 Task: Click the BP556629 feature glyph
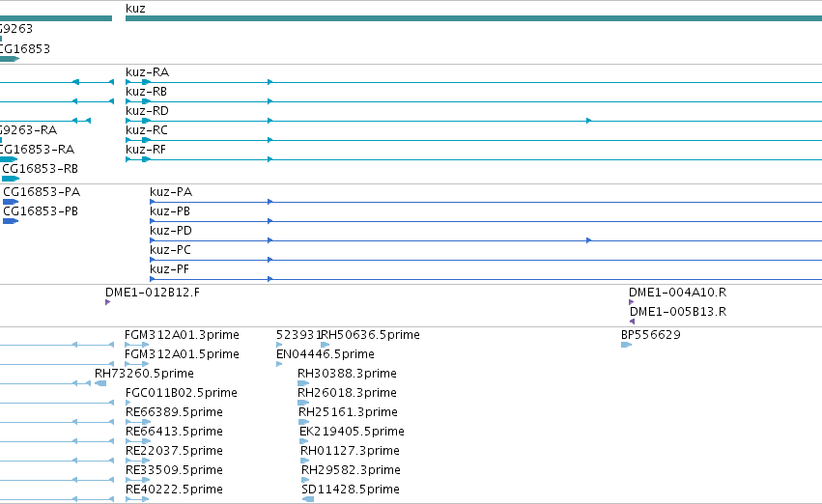(626, 345)
